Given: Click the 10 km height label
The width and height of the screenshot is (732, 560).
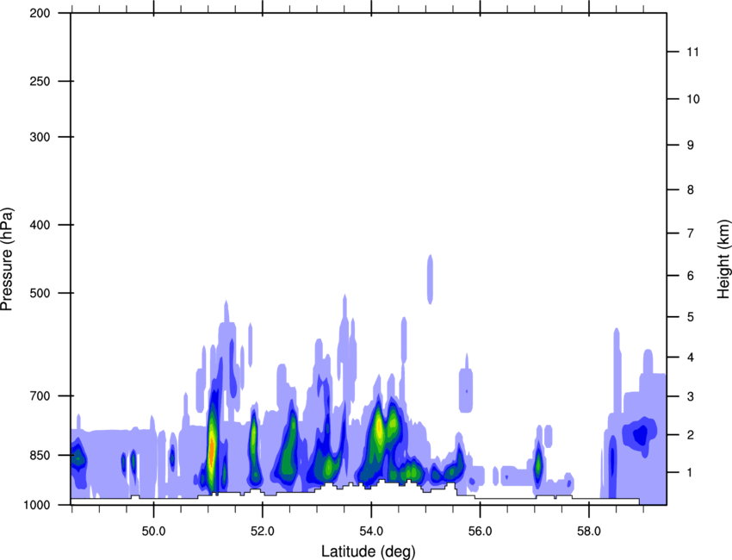Looking at the screenshot, I should click(693, 99).
